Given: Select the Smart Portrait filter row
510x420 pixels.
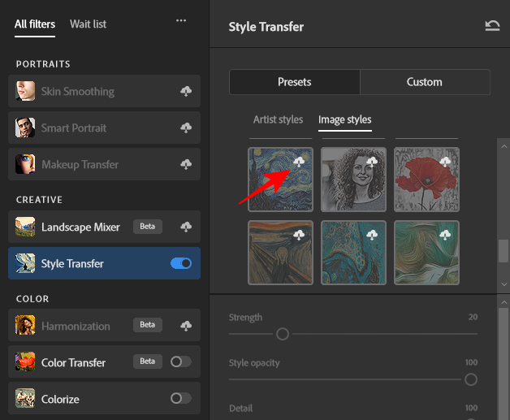Looking at the screenshot, I should [105, 128].
